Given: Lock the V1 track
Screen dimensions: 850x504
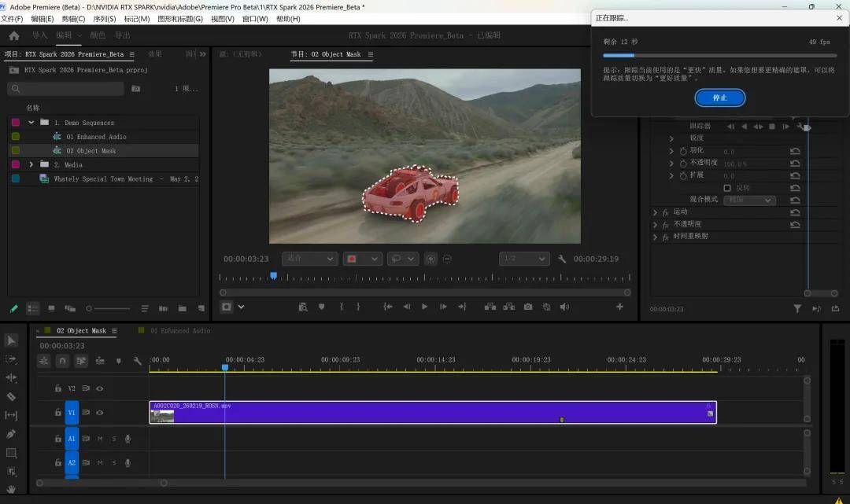Looking at the screenshot, I should [58, 413].
